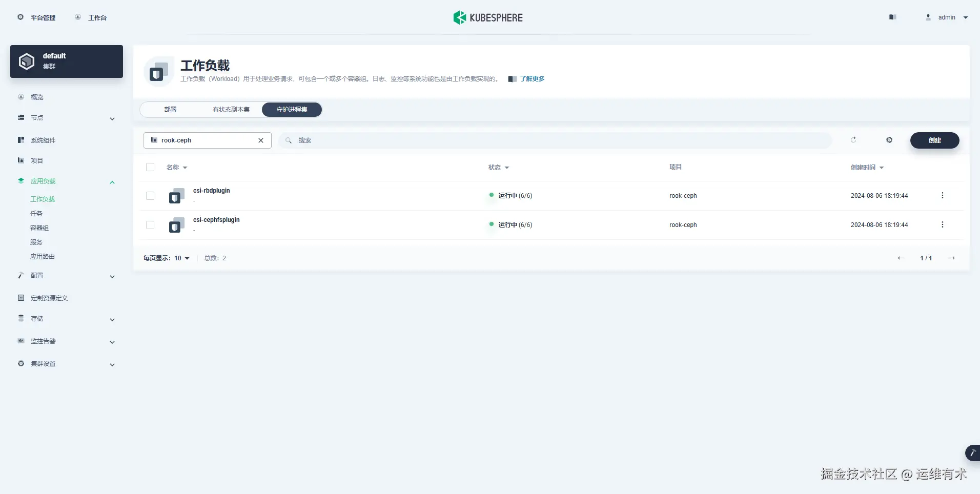
Task: Open rook-ceph project for csi-rbdplugin
Action: click(x=683, y=196)
